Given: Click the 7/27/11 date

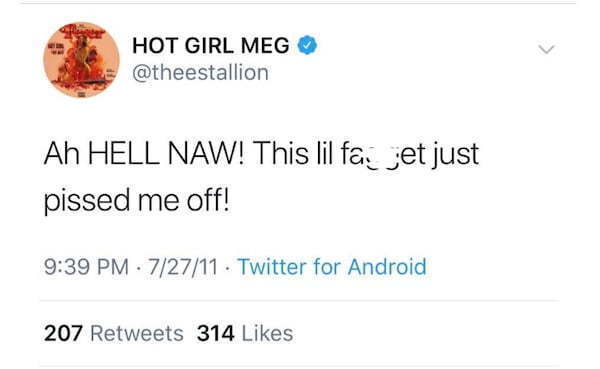Looking at the screenshot, I should (183, 267).
